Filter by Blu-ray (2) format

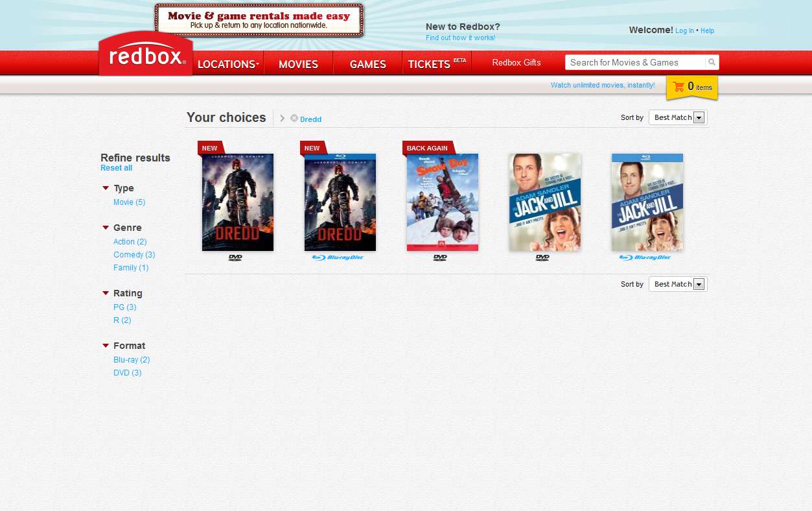(132, 360)
